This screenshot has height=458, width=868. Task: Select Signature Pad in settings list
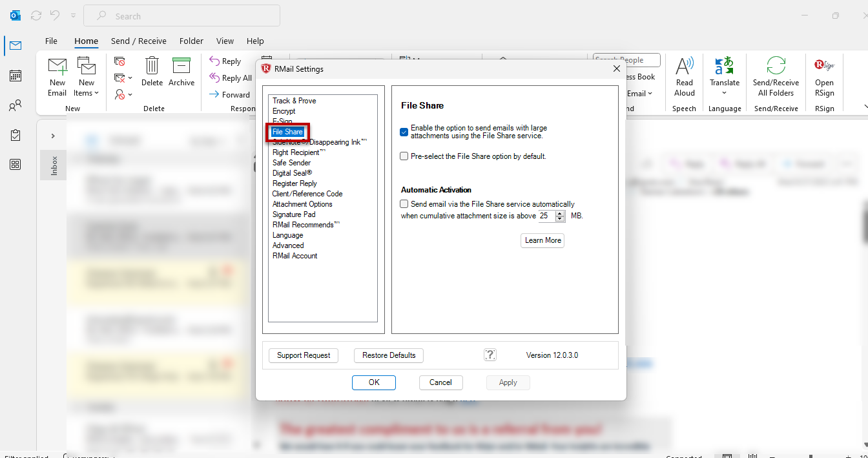point(294,214)
